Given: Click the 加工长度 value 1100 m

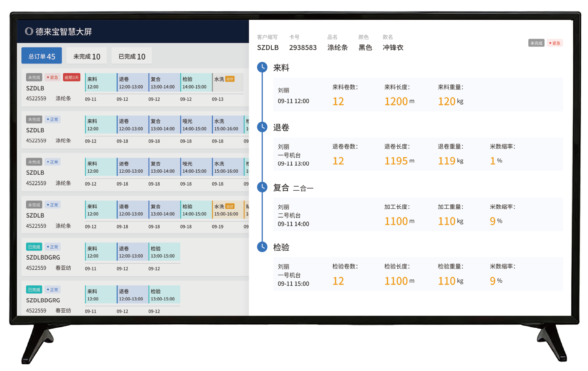Looking at the screenshot, I should tap(399, 221).
